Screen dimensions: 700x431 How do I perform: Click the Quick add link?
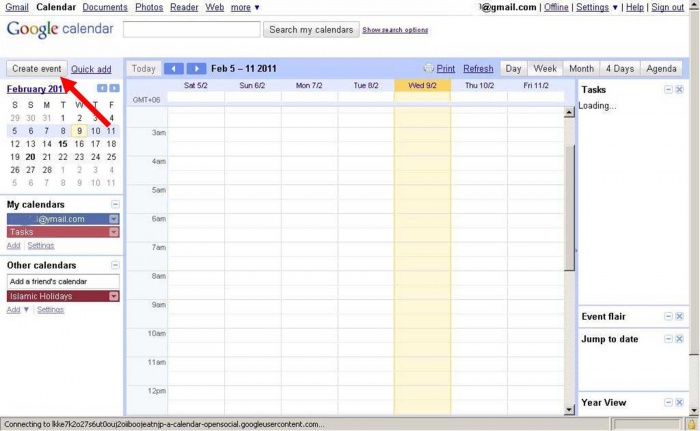coord(91,69)
